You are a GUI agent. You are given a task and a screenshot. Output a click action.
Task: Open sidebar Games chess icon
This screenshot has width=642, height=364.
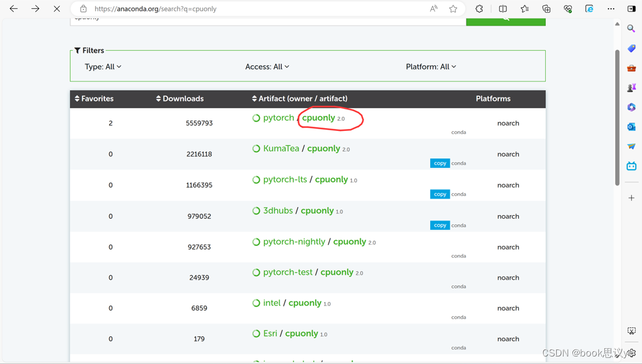[632, 88]
